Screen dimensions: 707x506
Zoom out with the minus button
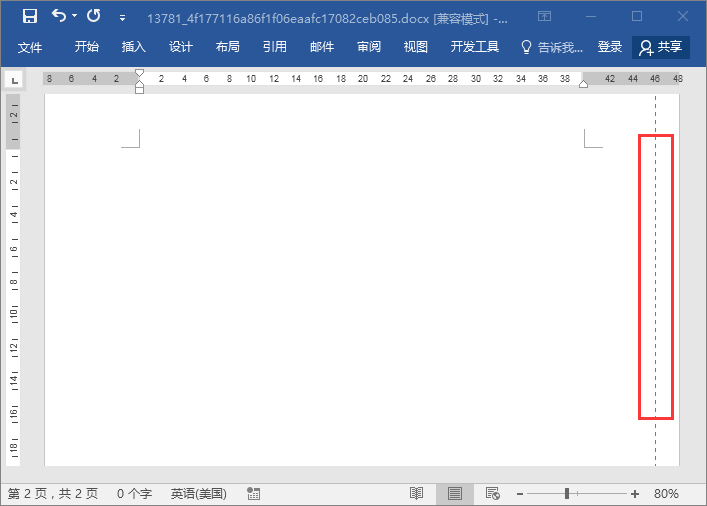point(520,494)
